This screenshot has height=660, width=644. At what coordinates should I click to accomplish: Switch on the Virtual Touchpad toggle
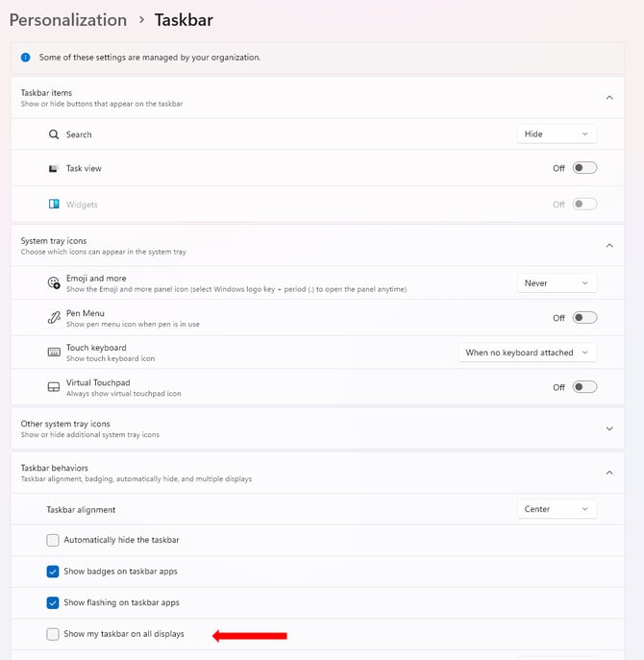[x=584, y=387]
